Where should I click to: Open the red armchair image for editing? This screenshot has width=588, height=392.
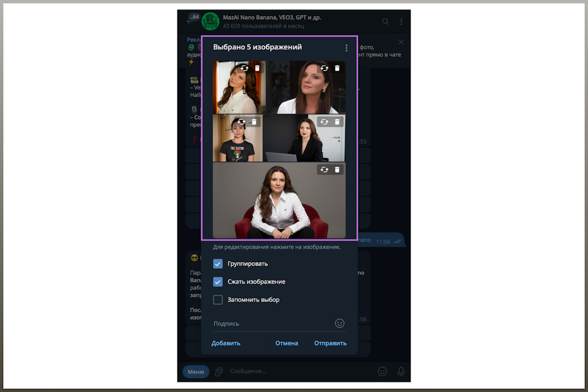point(279,206)
